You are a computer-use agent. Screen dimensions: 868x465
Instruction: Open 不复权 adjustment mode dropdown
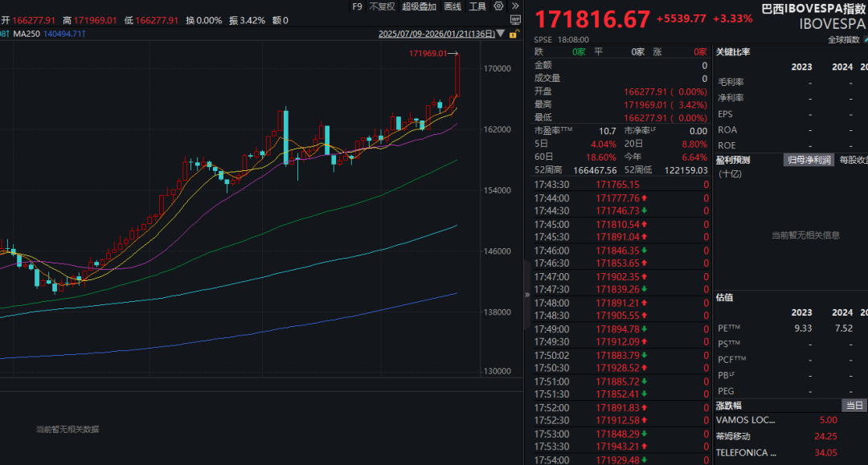(x=382, y=6)
